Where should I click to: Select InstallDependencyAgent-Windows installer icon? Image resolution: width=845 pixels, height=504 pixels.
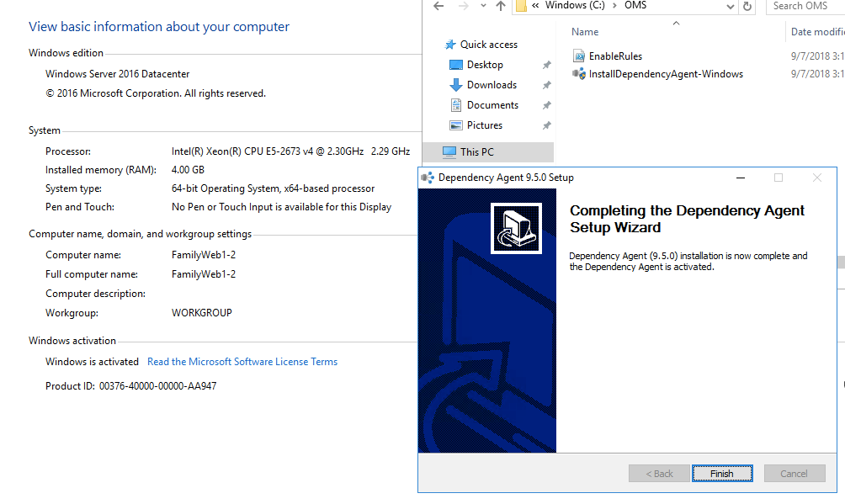click(579, 74)
